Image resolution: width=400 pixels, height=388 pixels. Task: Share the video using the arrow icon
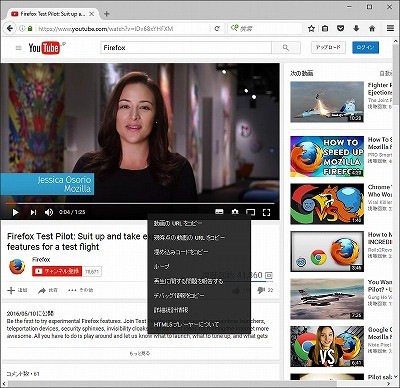coord(48,290)
